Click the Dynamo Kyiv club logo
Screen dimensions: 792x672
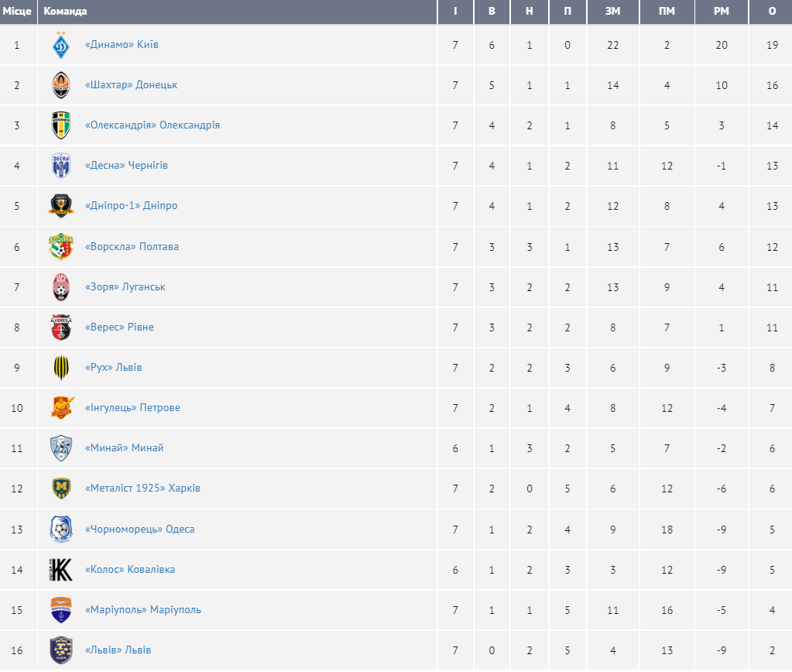[61, 45]
